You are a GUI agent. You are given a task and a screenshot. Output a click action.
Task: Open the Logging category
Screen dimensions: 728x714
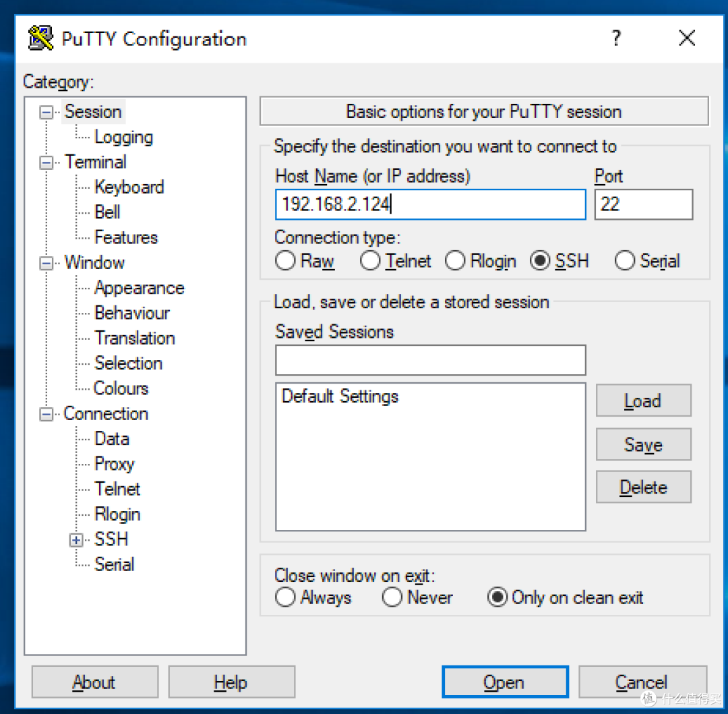(x=123, y=137)
